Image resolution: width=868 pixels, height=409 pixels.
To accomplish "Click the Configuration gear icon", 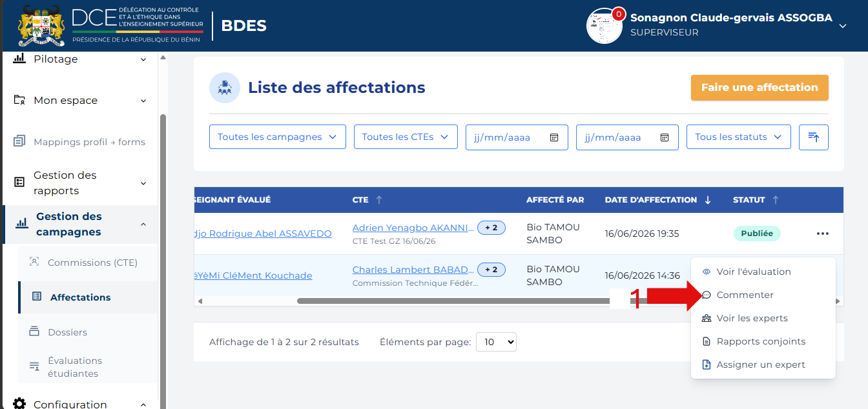I will click(19, 404).
